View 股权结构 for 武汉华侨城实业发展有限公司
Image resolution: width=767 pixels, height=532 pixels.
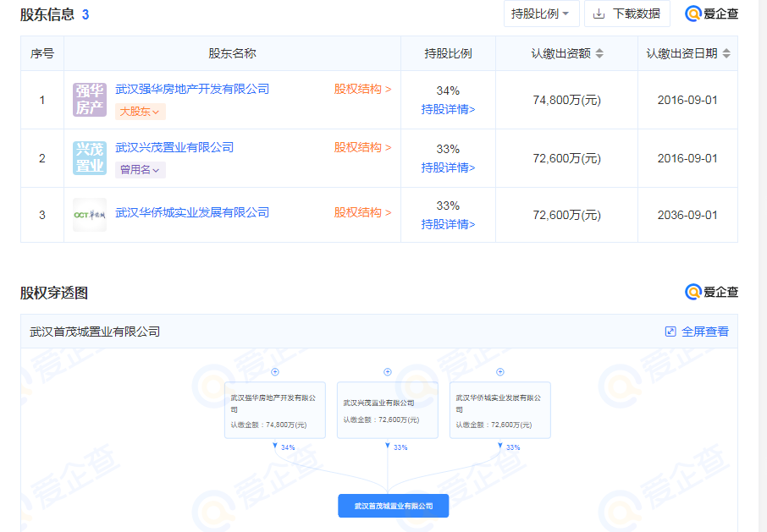coord(362,212)
